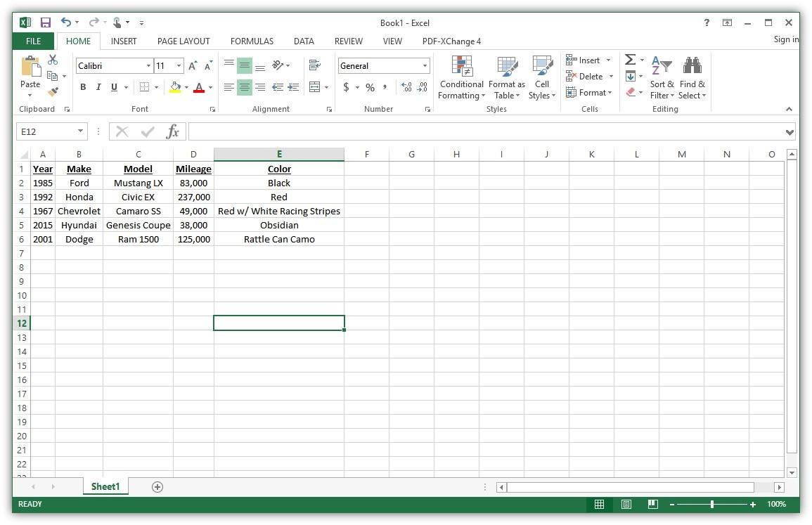Increase font size with the large A icon

pyautogui.click(x=193, y=66)
